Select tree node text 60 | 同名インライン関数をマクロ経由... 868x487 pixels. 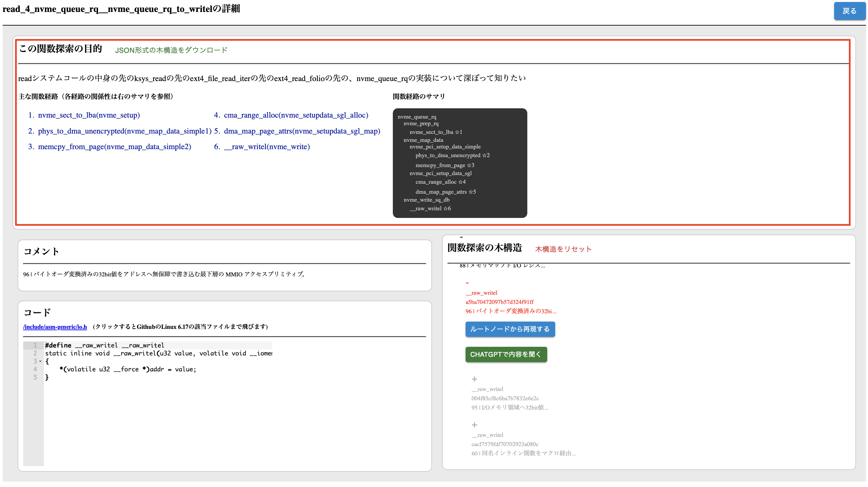(x=523, y=453)
